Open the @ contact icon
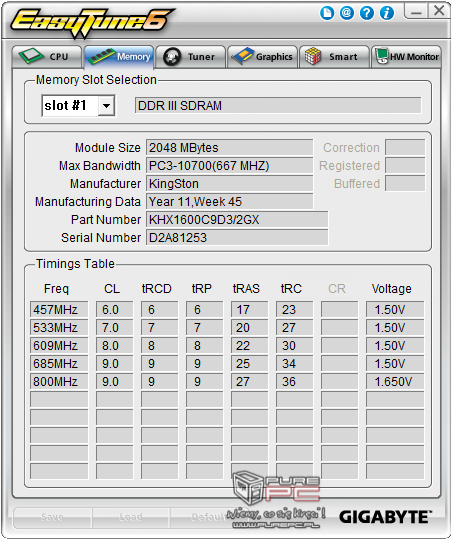The image size is (452, 540). 347,13
